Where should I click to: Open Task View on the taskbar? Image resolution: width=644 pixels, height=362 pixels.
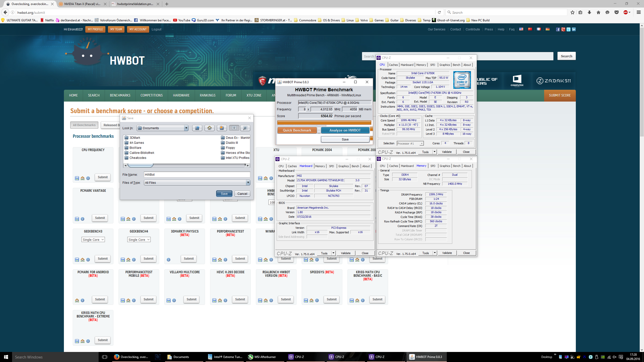pos(105,357)
